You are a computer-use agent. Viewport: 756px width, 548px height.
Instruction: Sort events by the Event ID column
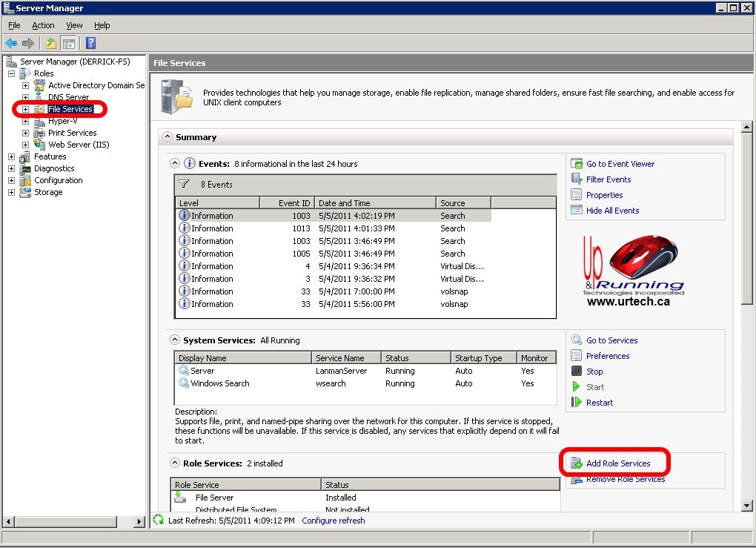click(286, 203)
